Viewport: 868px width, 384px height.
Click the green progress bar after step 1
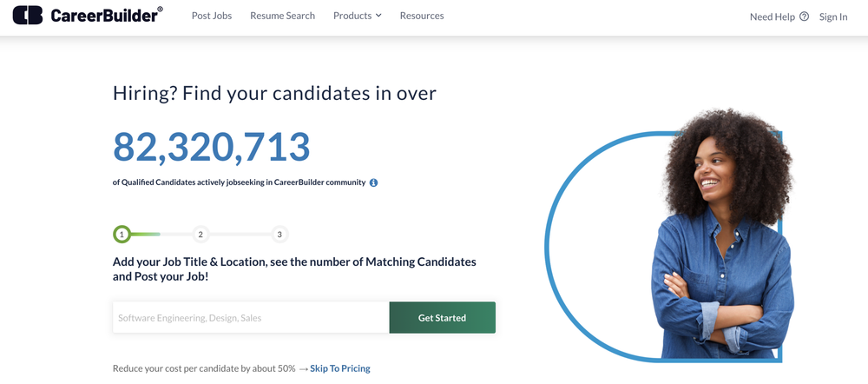(145, 234)
